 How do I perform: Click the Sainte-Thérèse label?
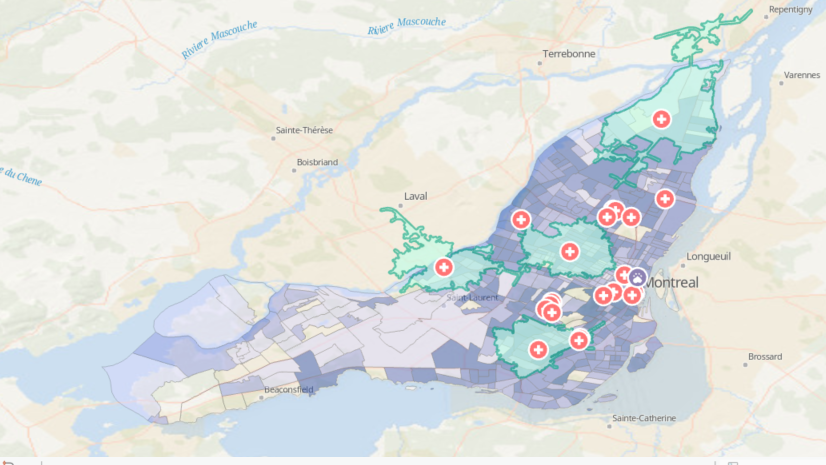[304, 130]
